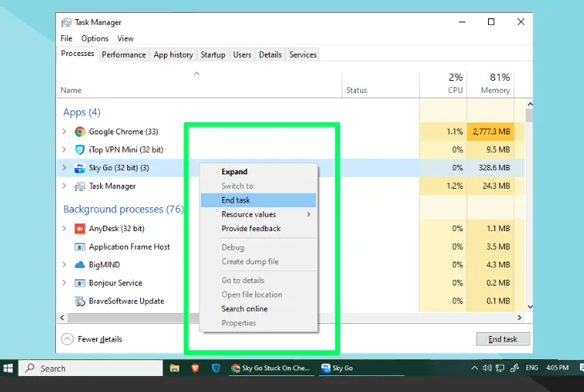This screenshot has width=584, height=392.
Task: Choose Expand in the context menu
Action: click(x=258, y=172)
